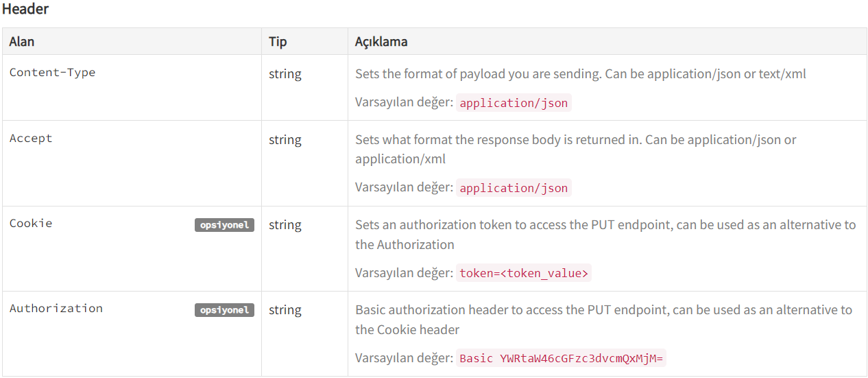Click the token=<token_value> code snippet
This screenshot has height=378, width=868.
524,273
